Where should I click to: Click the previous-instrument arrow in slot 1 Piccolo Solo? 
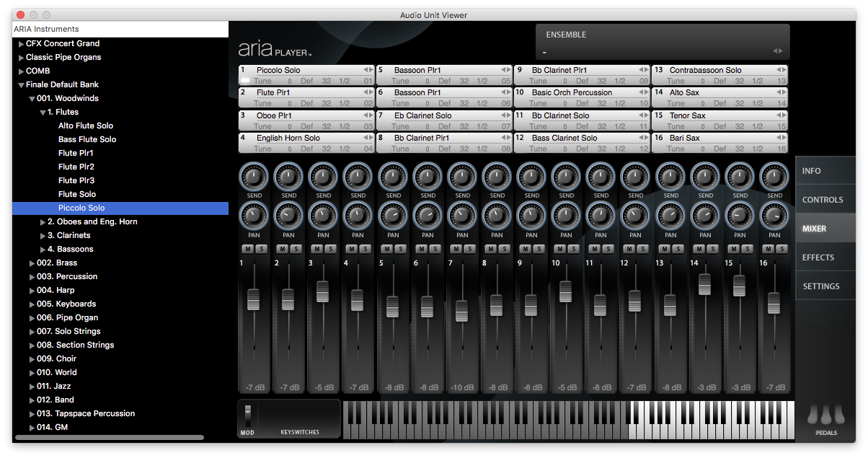365,70
